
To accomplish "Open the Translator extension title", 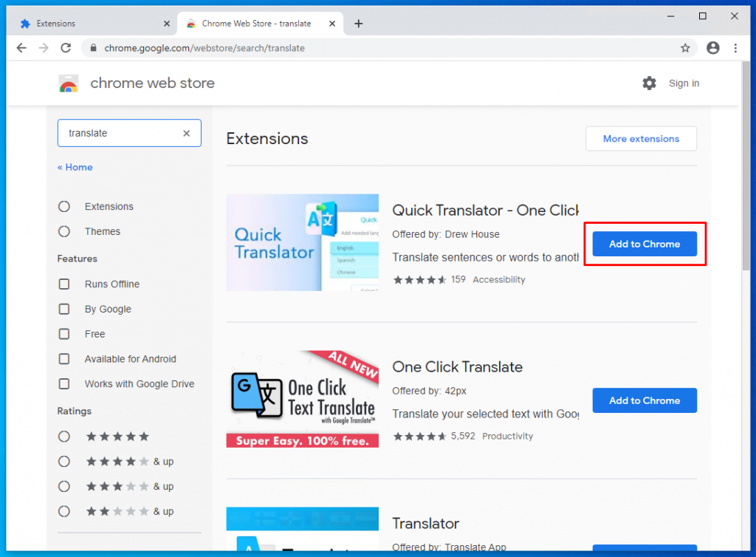I will point(425,524).
